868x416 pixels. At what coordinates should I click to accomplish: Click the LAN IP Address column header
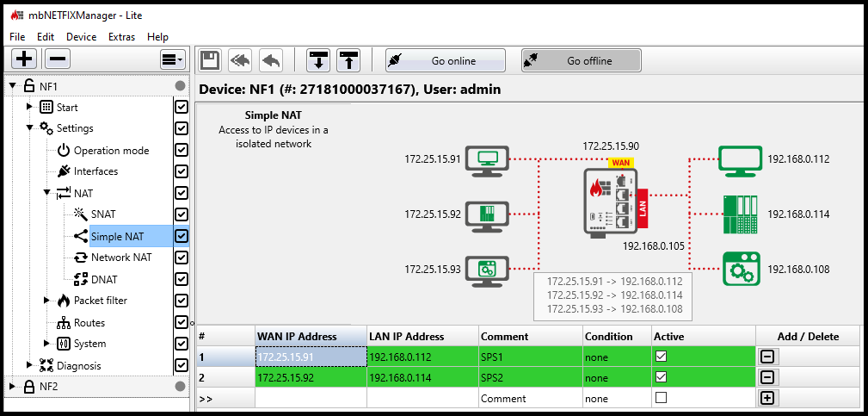click(422, 336)
